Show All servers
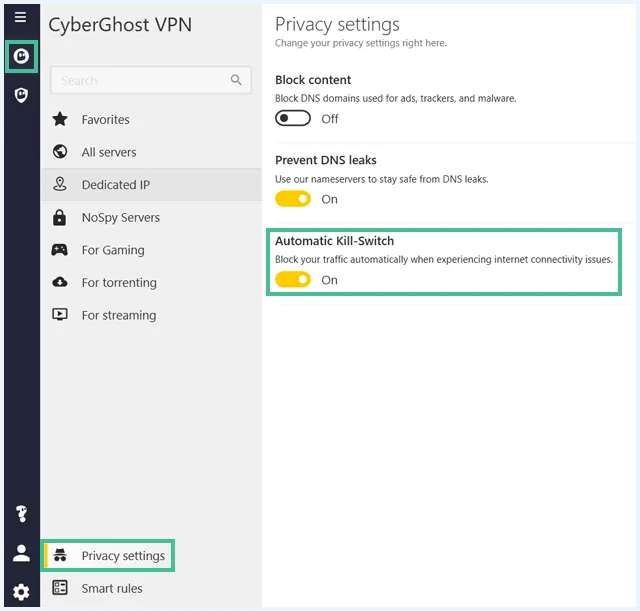Screen dimensions: 640x611 [x=151, y=152]
